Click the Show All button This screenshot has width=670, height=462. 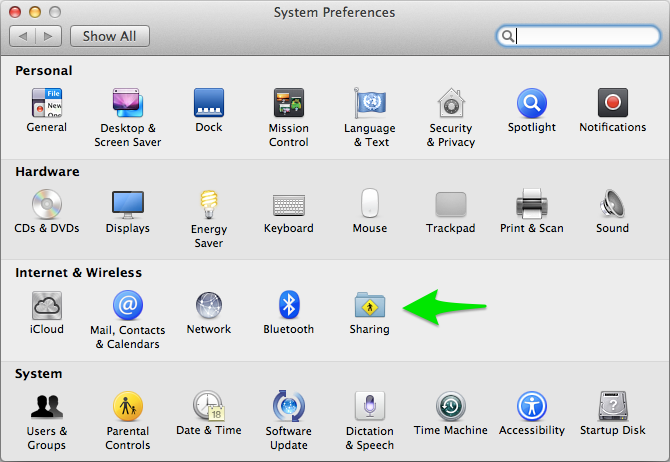pyautogui.click(x=110, y=36)
